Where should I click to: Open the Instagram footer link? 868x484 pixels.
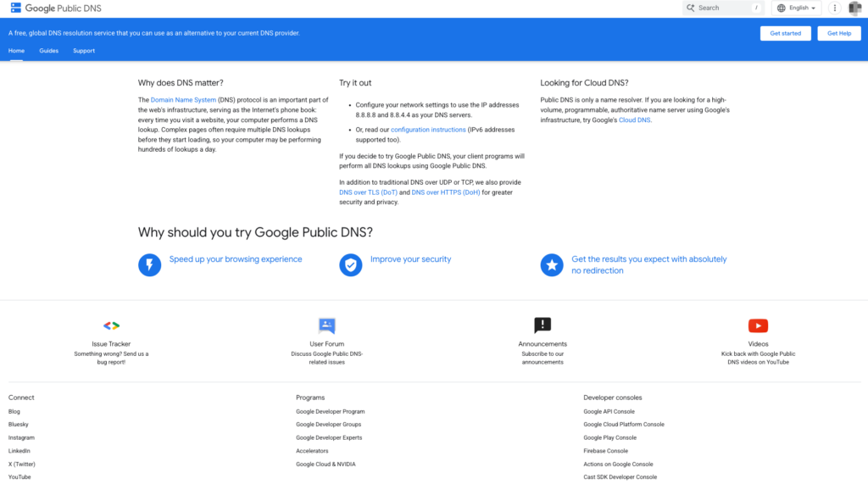point(21,437)
